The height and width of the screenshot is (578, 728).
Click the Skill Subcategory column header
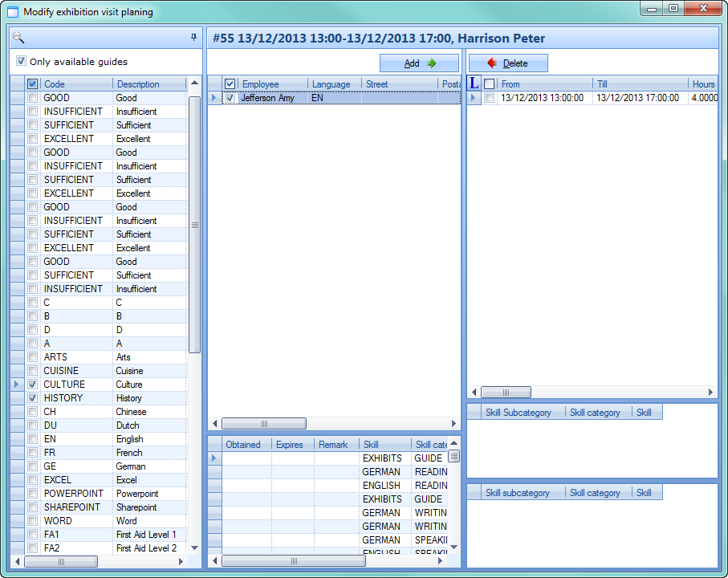tap(518, 413)
